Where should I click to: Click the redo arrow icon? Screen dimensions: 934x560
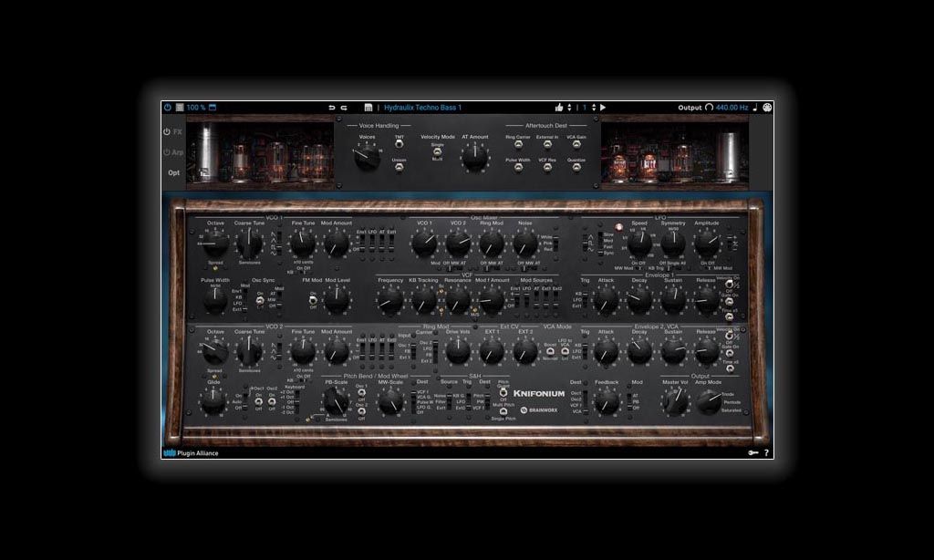click(344, 108)
